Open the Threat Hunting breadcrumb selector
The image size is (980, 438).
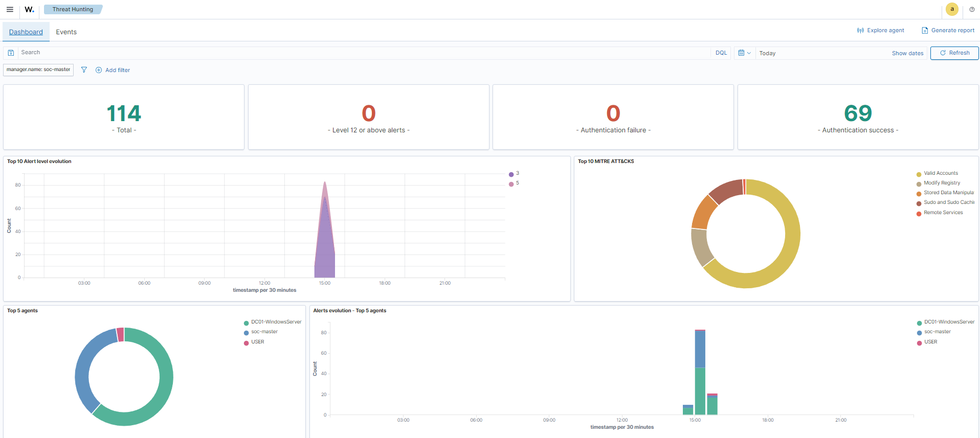(x=73, y=9)
